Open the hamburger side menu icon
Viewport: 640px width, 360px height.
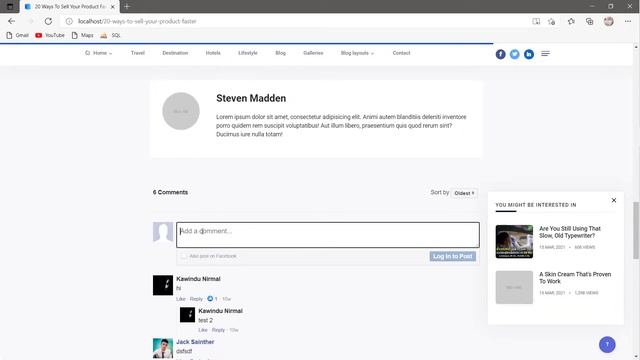click(545, 53)
